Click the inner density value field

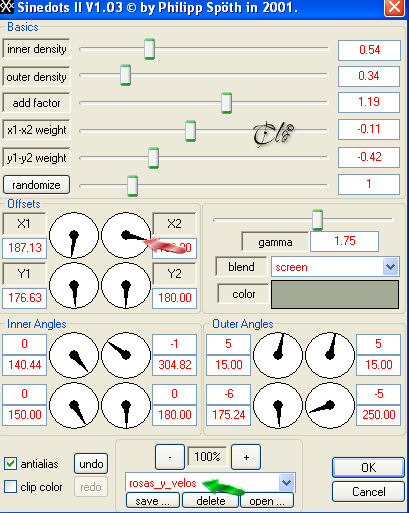click(369, 50)
